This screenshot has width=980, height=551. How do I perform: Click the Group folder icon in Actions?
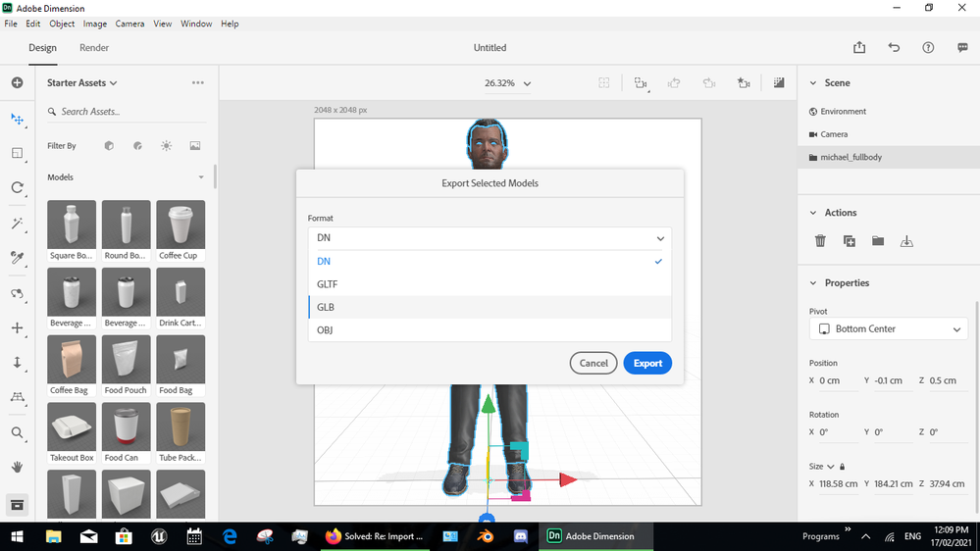[878, 241]
